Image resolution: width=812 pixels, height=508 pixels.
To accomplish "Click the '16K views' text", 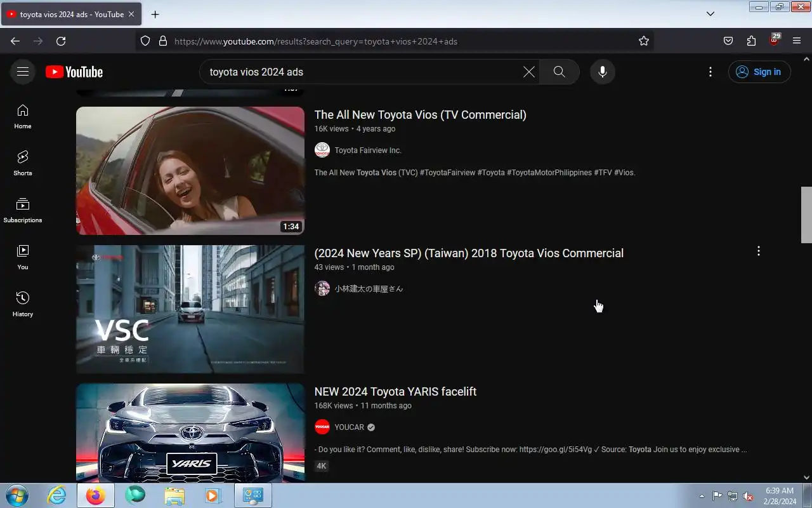I will pyautogui.click(x=332, y=129).
